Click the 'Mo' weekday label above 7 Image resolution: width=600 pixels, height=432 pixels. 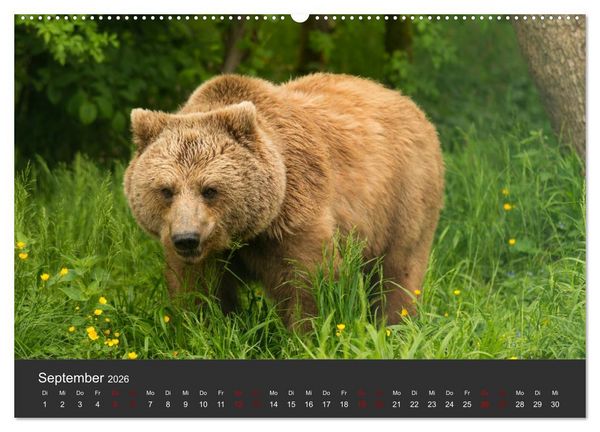(x=150, y=393)
